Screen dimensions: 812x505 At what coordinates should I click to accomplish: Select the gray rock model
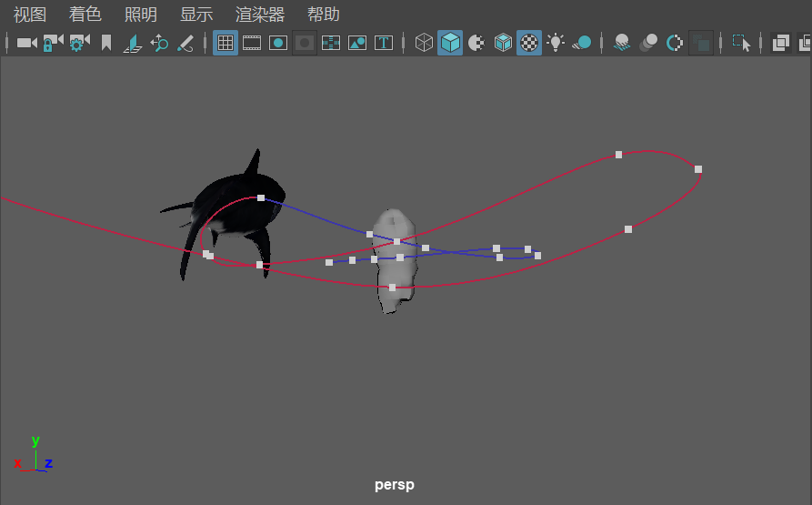point(396,260)
